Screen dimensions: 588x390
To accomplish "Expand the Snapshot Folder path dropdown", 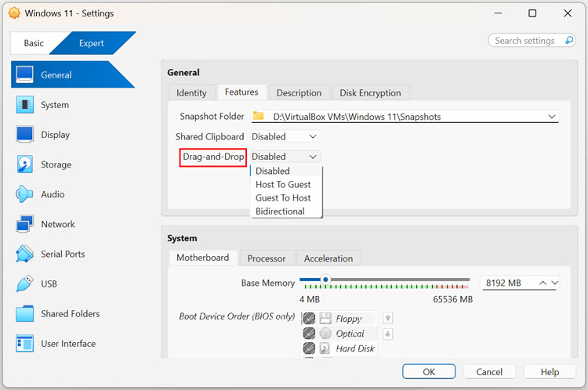I will point(552,117).
